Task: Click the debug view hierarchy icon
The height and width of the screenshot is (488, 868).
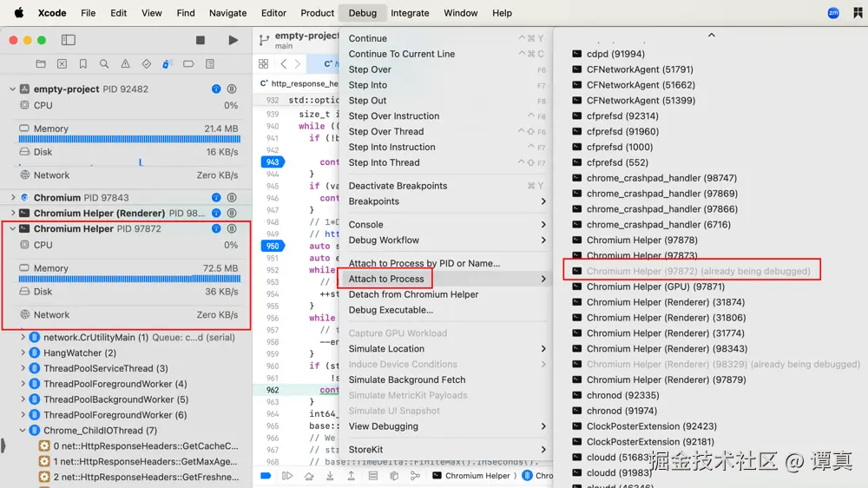Action: pos(372,476)
